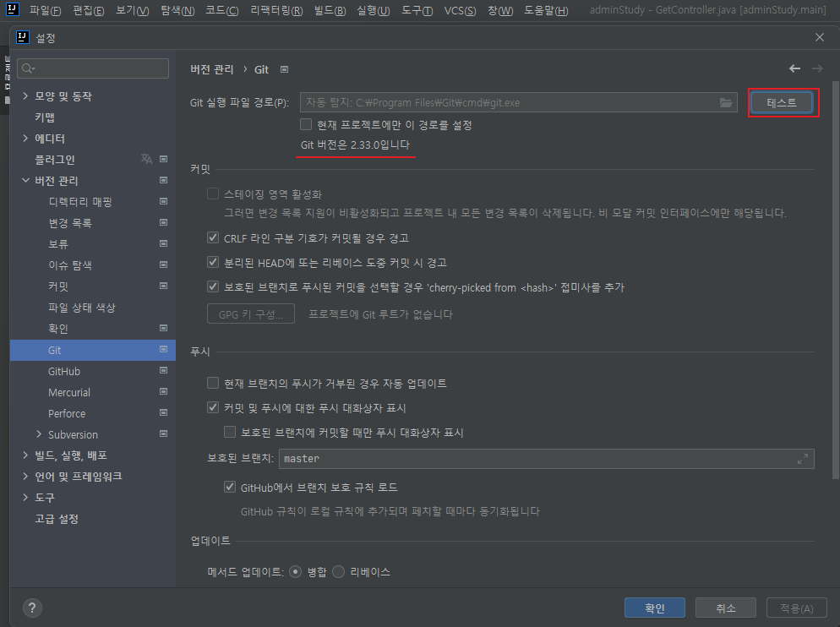The height and width of the screenshot is (627, 840).
Task: Enable 푸시가 거부된 경우 자동 업데이트 checkbox
Action: [213, 383]
